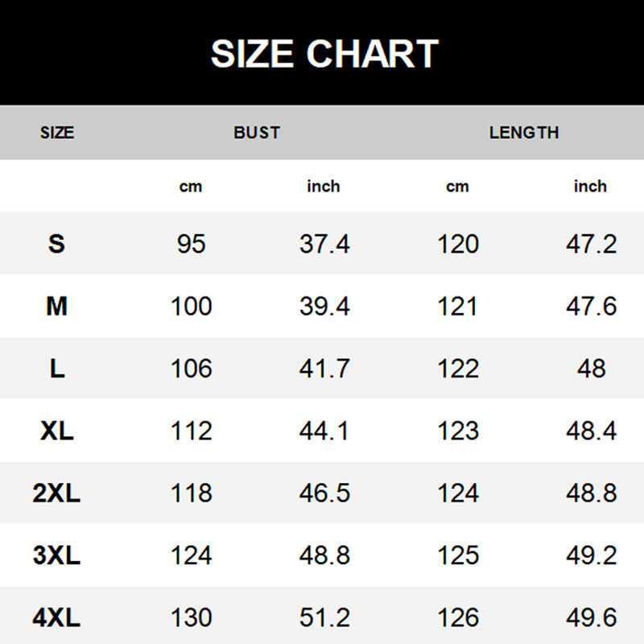Click bust value 106 for size L
Screen dimensions: 644x644
(192, 369)
